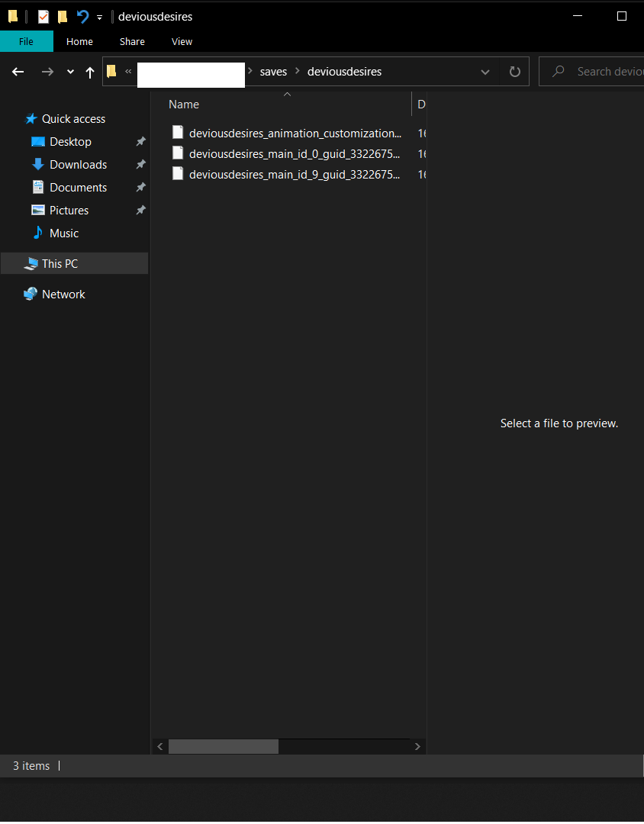
Task: Open the View ribbon tab
Action: (x=182, y=41)
